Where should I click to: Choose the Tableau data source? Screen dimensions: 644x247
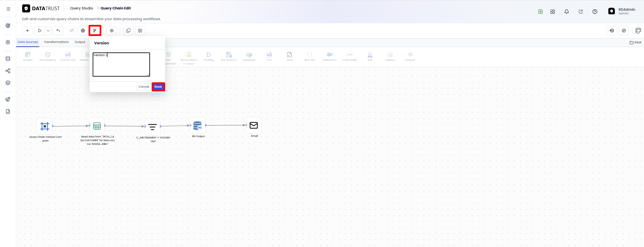[x=390, y=56]
